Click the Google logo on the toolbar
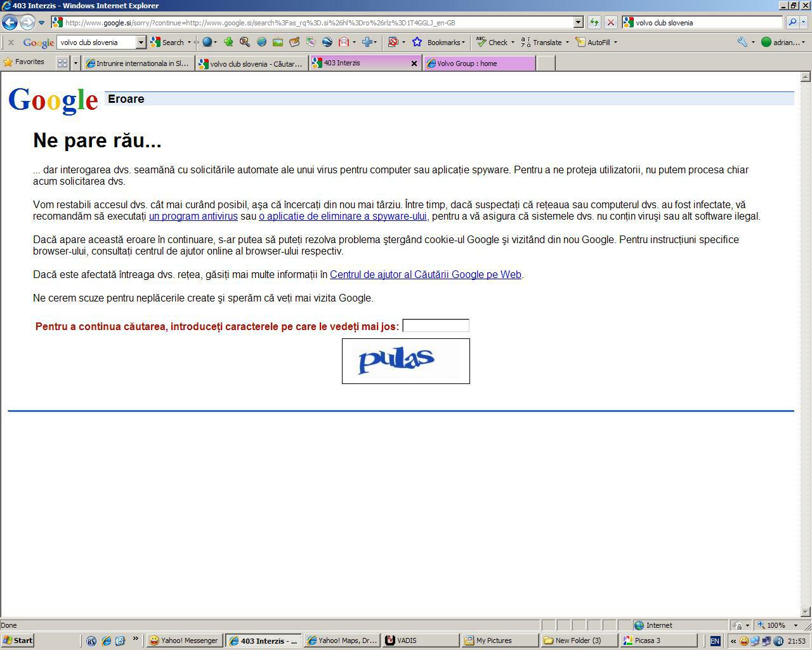The width and height of the screenshot is (812, 650). [38, 43]
